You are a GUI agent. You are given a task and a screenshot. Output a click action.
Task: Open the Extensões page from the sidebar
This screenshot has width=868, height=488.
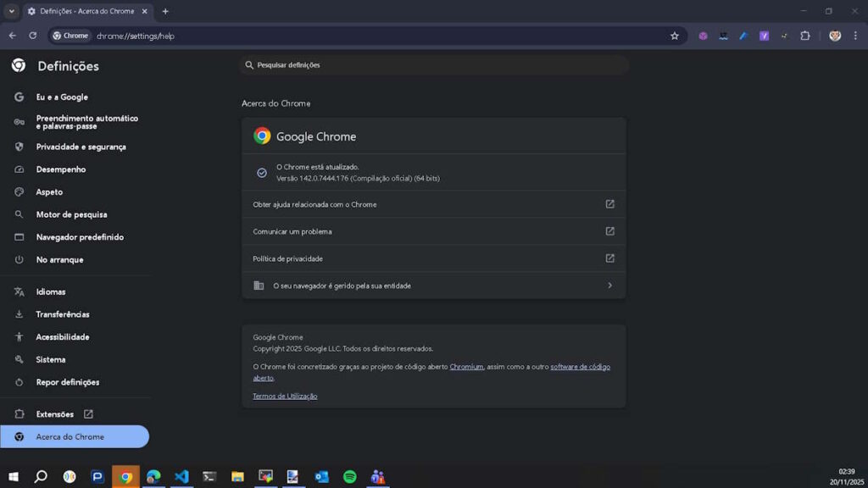point(53,413)
